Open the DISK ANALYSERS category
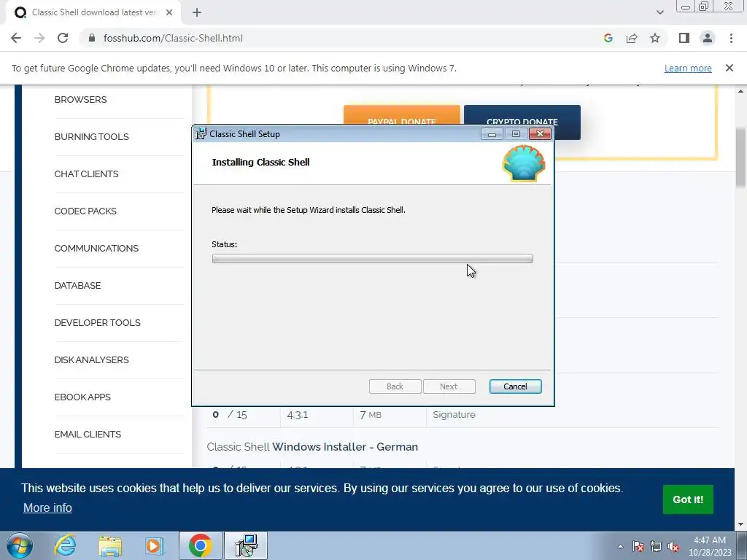The image size is (747, 560). click(91, 359)
